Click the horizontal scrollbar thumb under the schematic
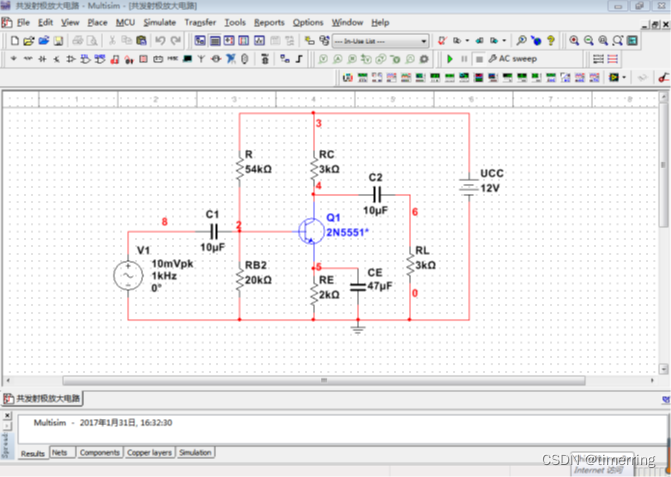 [324, 380]
